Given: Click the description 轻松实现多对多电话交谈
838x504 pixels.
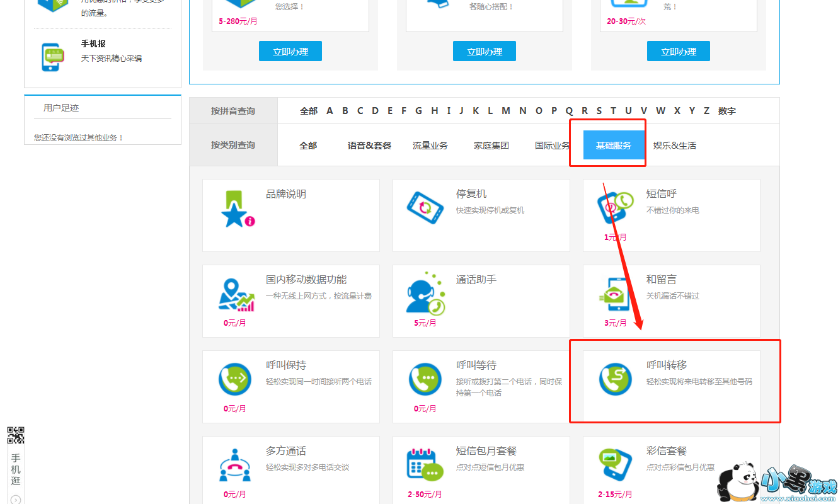Looking at the screenshot, I should [x=307, y=467].
